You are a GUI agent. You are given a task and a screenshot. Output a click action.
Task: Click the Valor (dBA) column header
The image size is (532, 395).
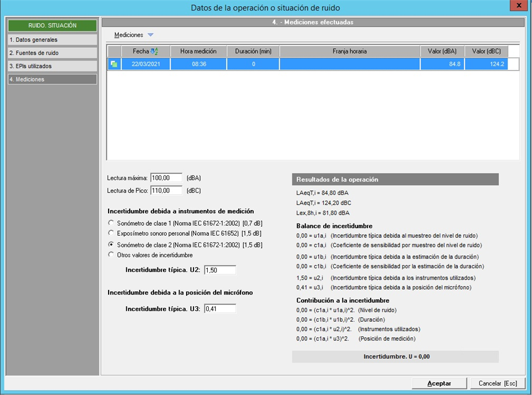(442, 51)
